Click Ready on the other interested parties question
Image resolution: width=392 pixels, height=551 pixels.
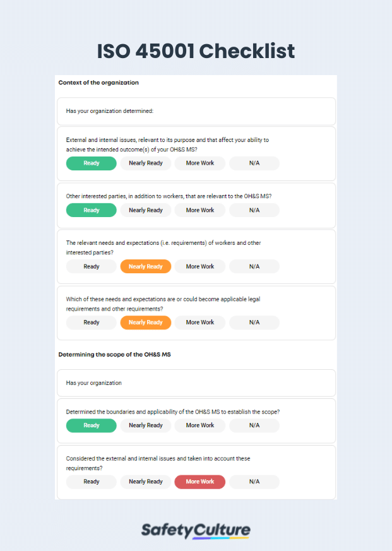(x=91, y=210)
